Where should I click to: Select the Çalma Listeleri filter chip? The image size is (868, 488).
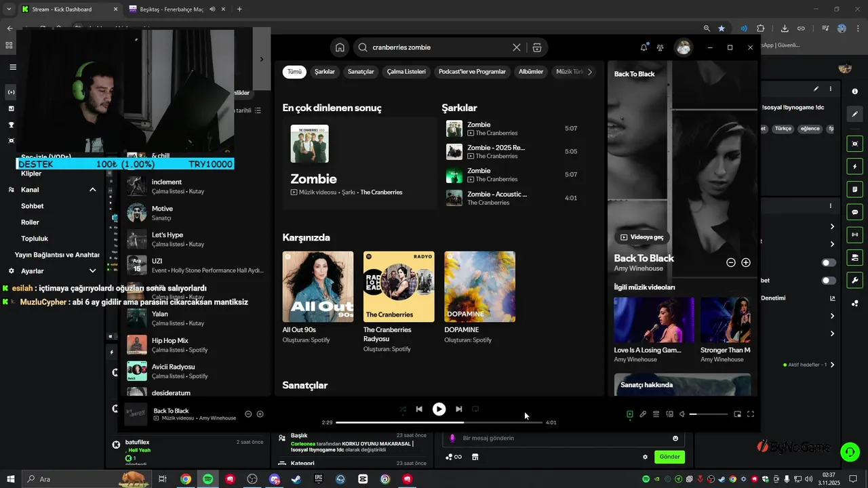click(x=406, y=71)
